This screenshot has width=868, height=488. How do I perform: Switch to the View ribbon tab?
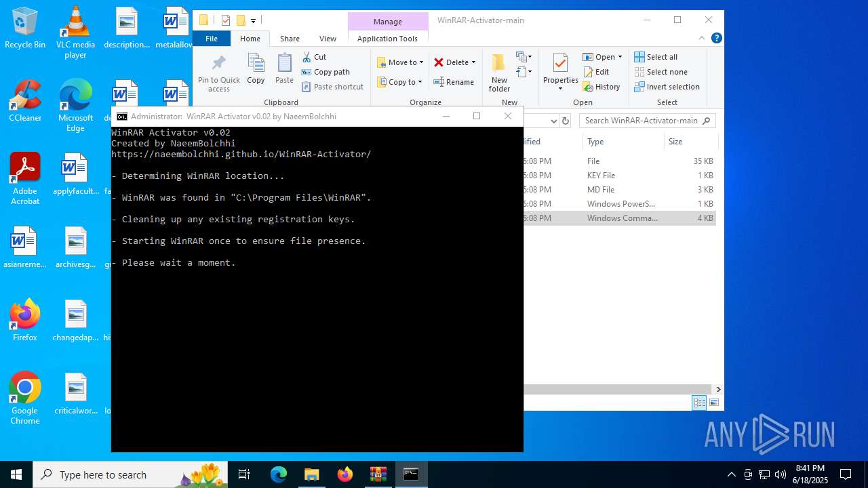point(328,39)
